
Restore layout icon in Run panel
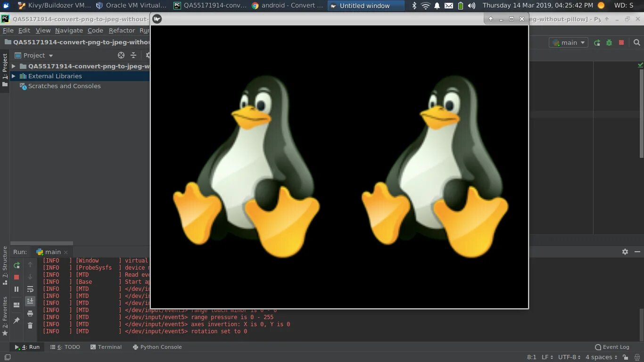pos(17,305)
